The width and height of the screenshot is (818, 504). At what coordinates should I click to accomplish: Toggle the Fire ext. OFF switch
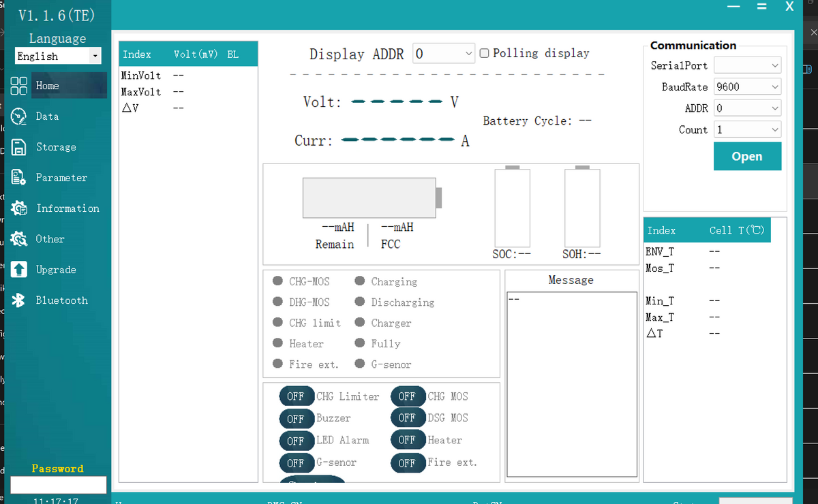click(x=407, y=462)
